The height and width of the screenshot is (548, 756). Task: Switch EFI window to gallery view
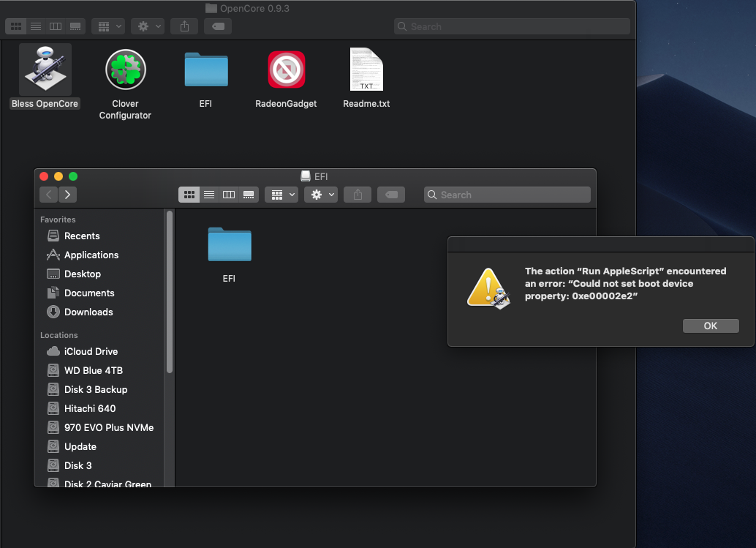point(249,195)
